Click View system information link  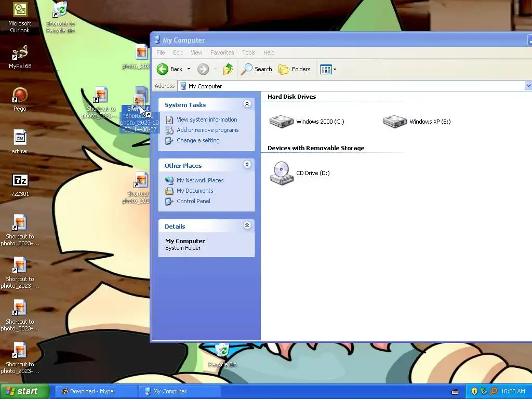click(x=207, y=119)
